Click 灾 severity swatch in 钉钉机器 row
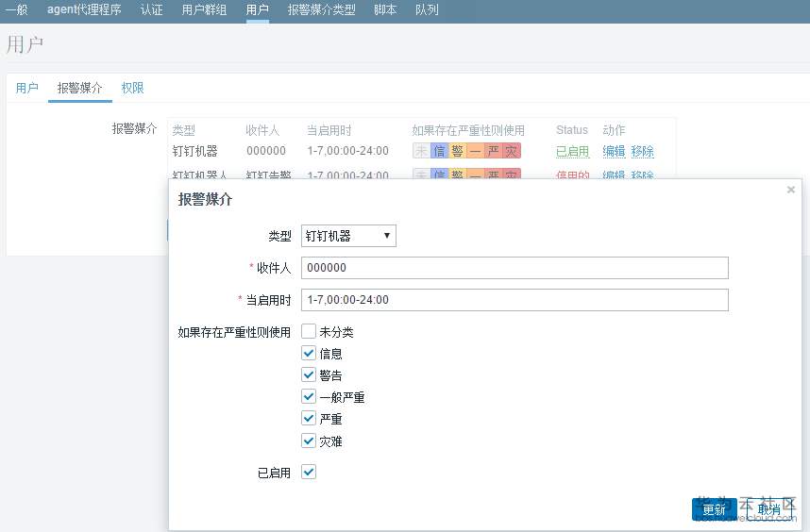Screen dimensions: 810x532 pyautogui.click(x=512, y=151)
